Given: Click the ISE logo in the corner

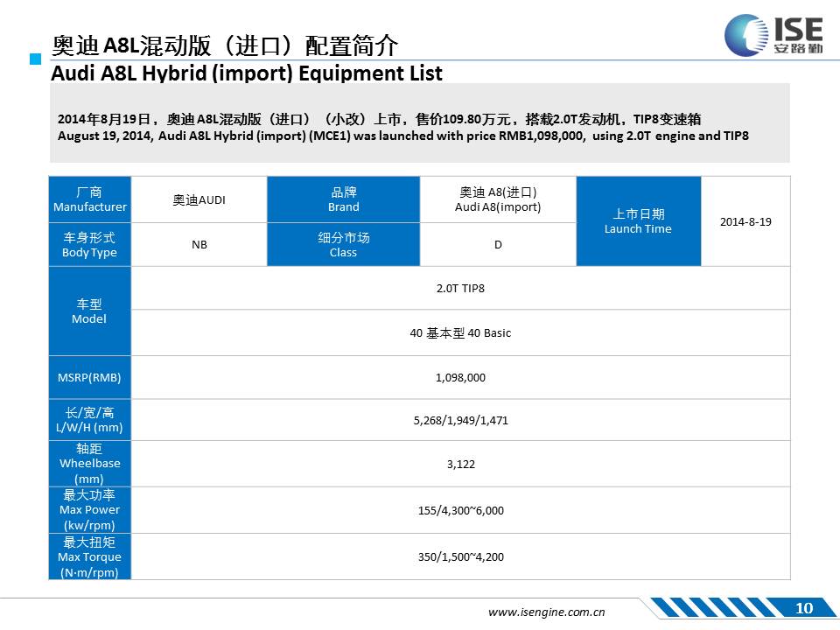Looking at the screenshot, I should click(773, 35).
